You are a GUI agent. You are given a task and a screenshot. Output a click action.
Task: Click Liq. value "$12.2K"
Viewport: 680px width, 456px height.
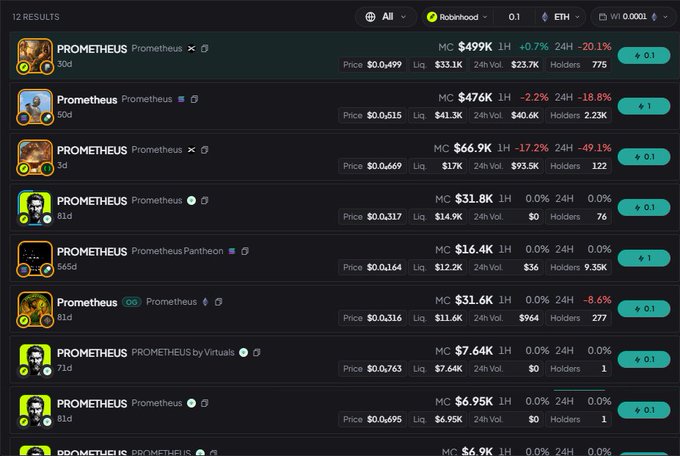coord(448,267)
